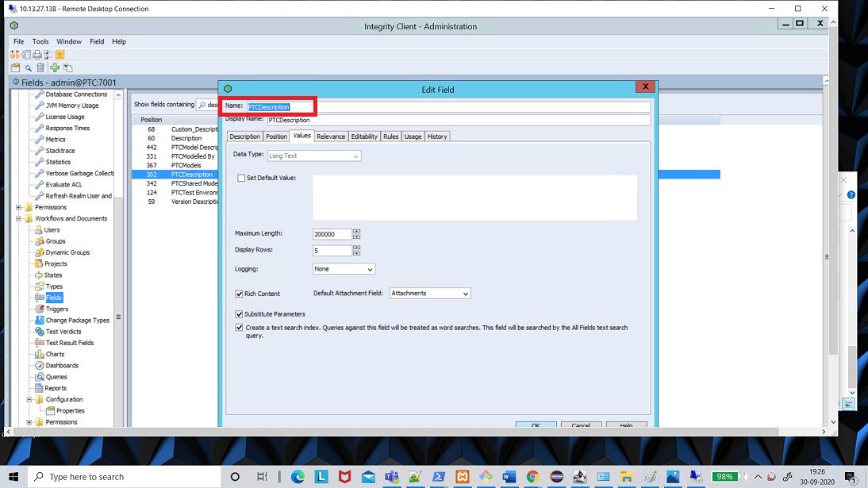This screenshot has width=868, height=488.
Task: Increase Maximum Length with up arrow
Action: 356,232
